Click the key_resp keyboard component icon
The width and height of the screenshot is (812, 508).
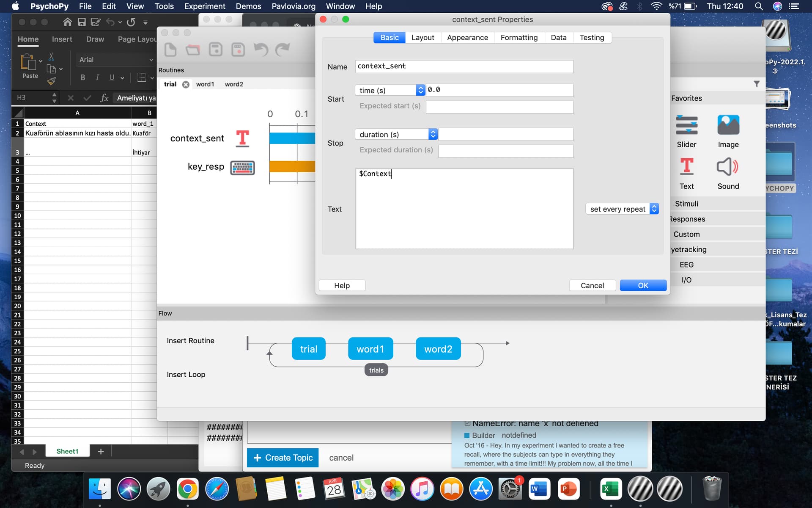(242, 167)
